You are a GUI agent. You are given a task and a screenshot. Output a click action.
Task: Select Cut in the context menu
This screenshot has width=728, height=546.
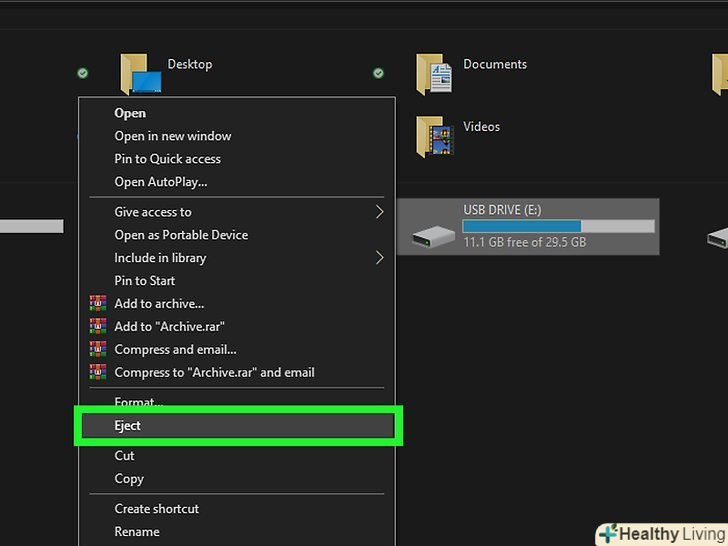237,455
